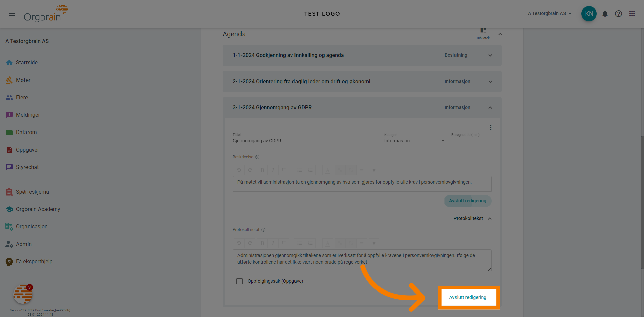The height and width of the screenshot is (317, 644).
Task: Click the highlighted Avslutt redigering button
Action: point(468,297)
